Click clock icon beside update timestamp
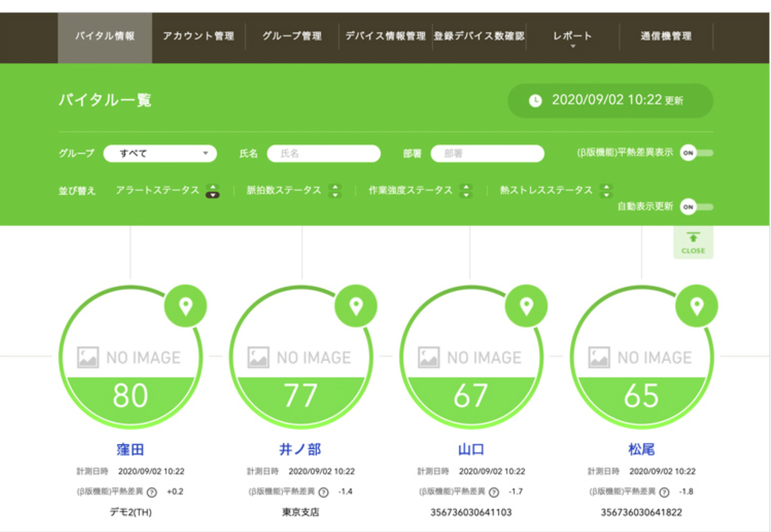Image resolution: width=771 pixels, height=532 pixels. [535, 101]
